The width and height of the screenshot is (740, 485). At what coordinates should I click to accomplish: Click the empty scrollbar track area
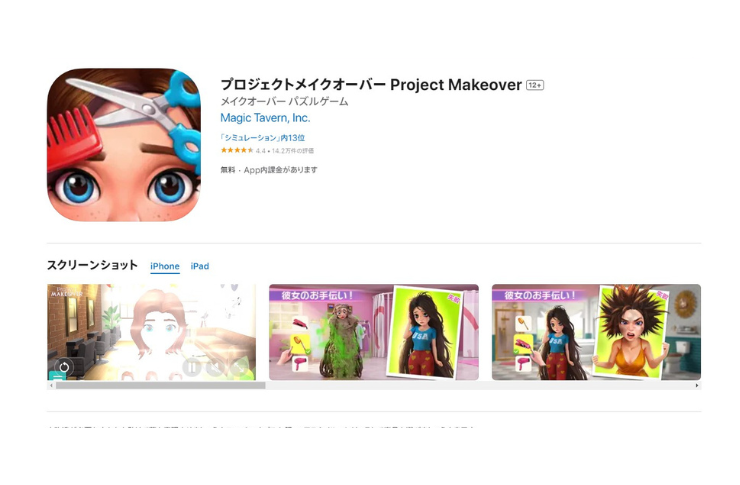479,385
